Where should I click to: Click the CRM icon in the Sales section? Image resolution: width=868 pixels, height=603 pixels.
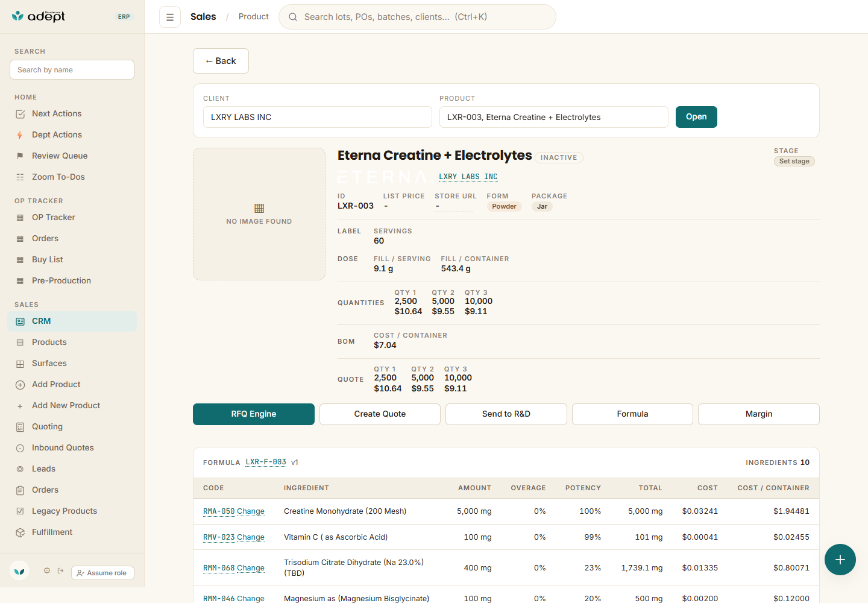pyautogui.click(x=20, y=321)
